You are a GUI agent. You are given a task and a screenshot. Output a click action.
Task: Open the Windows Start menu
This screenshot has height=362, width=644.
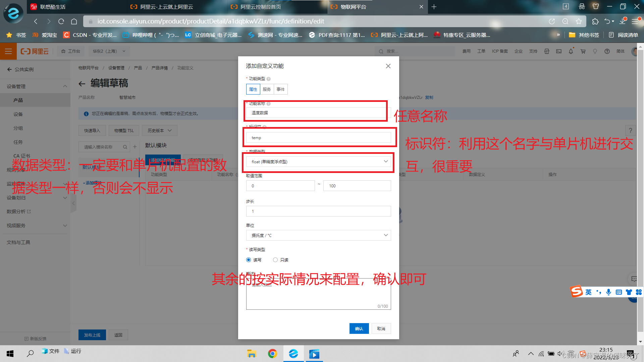(x=10, y=354)
